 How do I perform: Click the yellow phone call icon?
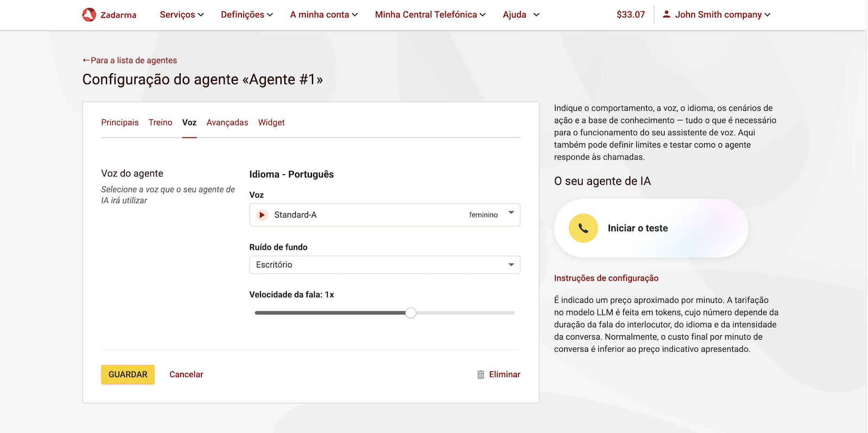pyautogui.click(x=583, y=228)
